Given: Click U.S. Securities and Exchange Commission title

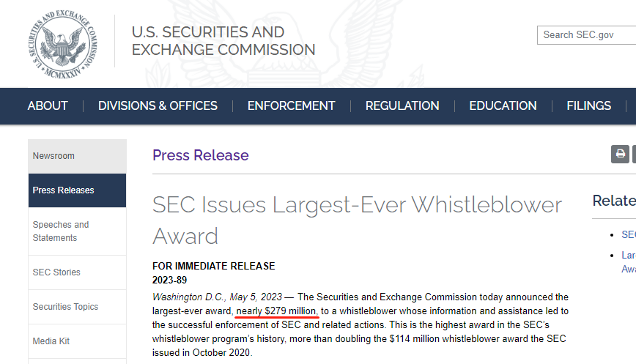Looking at the screenshot, I should click(223, 41).
